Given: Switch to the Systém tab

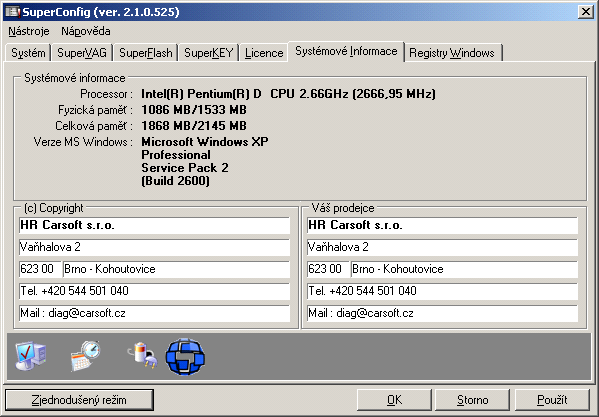Looking at the screenshot, I should tap(28, 53).
